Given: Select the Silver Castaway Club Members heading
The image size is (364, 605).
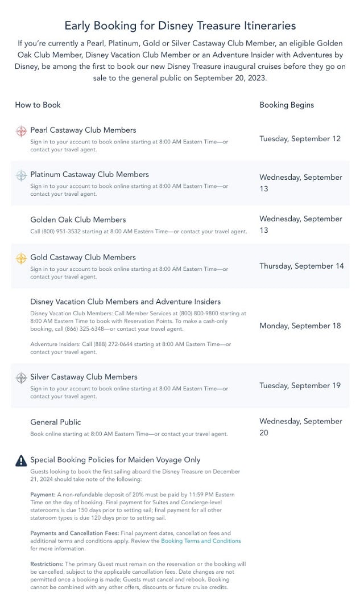Looking at the screenshot, I should pyautogui.click(x=84, y=377).
